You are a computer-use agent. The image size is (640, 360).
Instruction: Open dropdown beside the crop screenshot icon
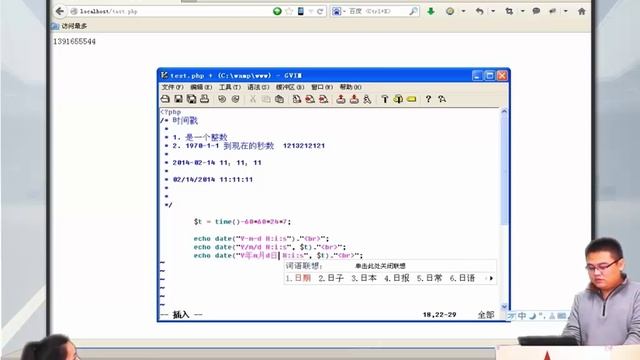point(522,11)
